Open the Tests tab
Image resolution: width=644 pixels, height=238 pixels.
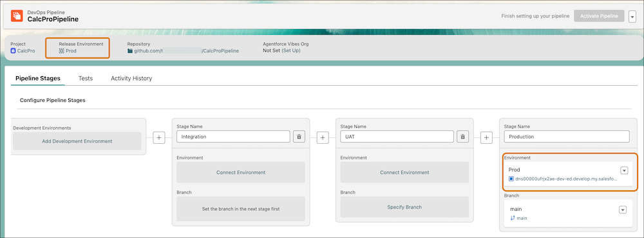coord(86,78)
